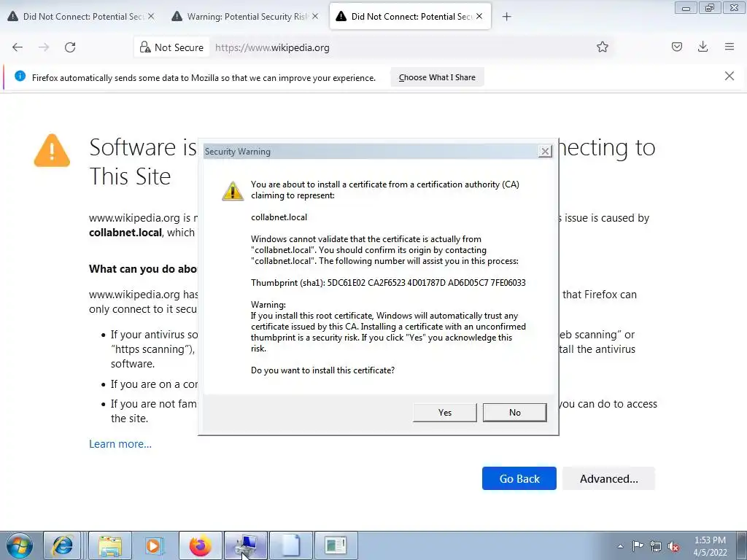The width and height of the screenshot is (747, 560).
Task: Open Windows Explorer from taskbar
Action: tap(110, 545)
